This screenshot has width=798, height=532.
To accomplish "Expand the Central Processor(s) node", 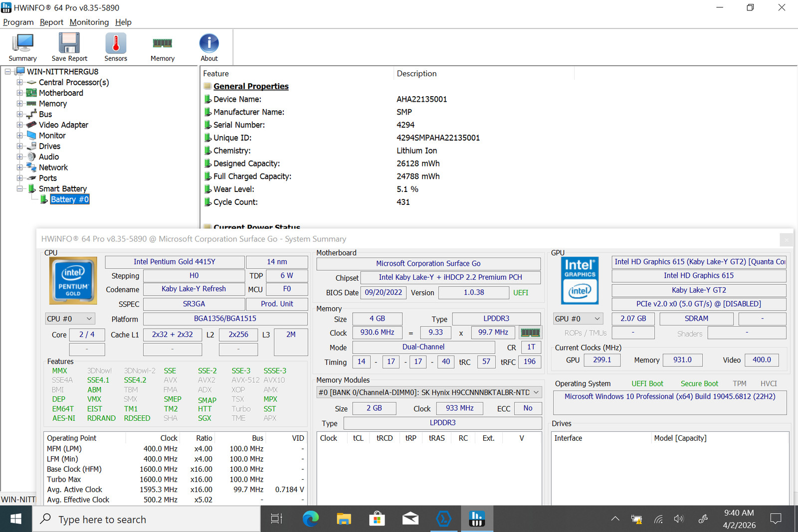I will (19, 82).
